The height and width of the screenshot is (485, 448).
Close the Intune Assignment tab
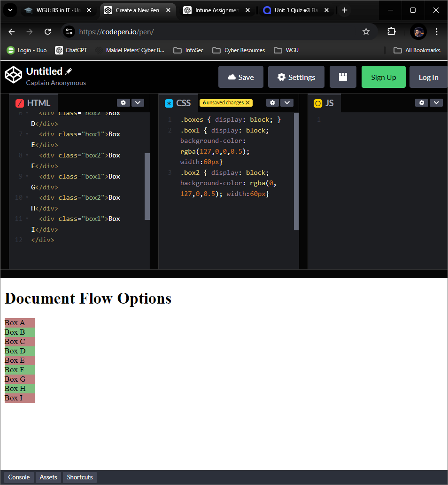pyautogui.click(x=247, y=10)
